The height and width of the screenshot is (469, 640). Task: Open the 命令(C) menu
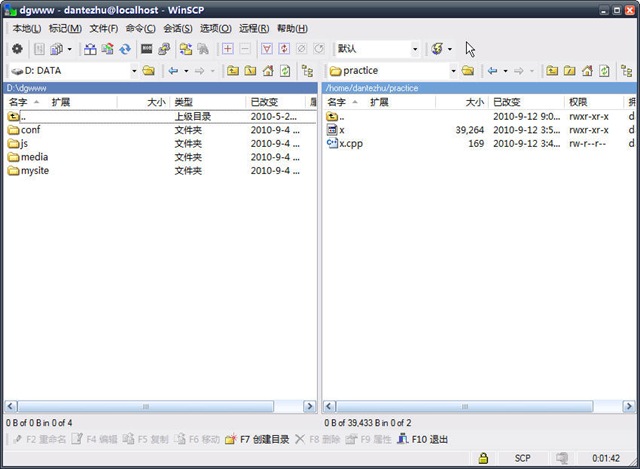(x=140, y=29)
